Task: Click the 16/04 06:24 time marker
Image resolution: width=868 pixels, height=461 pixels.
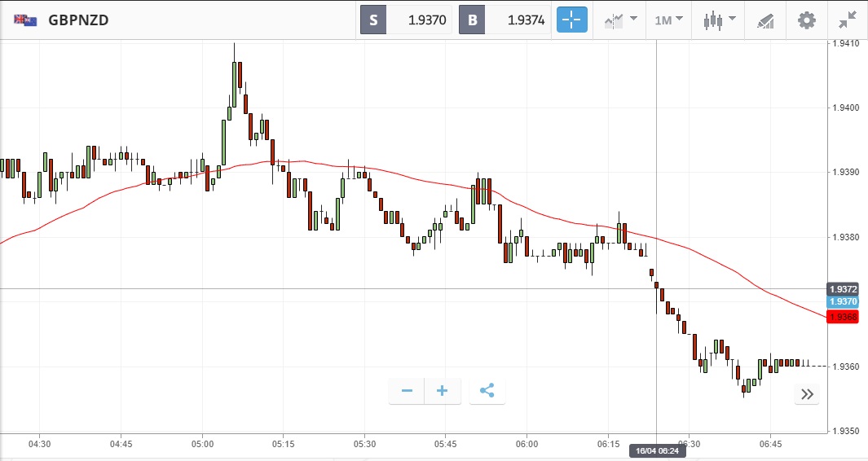Action: pyautogui.click(x=655, y=450)
